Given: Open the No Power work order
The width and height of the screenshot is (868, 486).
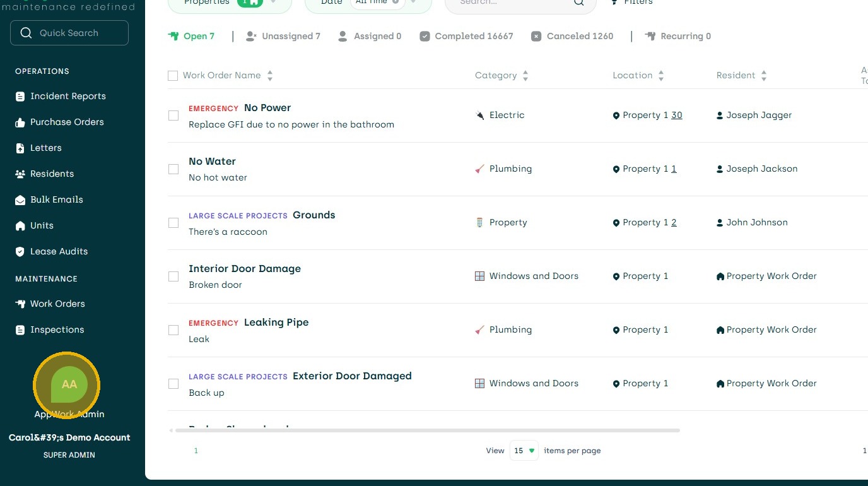Looking at the screenshot, I should [x=267, y=108].
